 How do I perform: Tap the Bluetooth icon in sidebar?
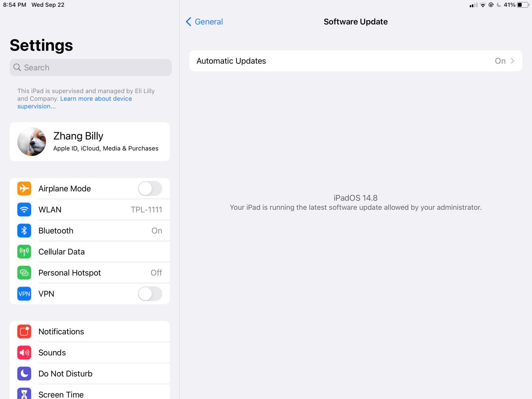coord(24,231)
